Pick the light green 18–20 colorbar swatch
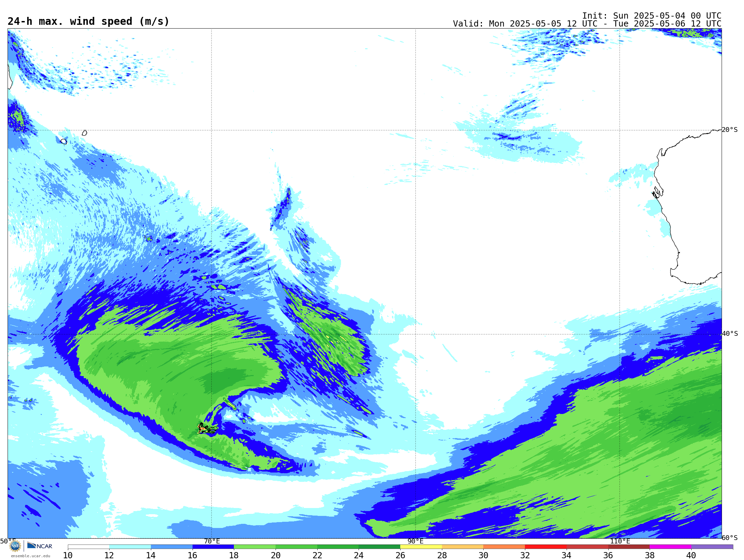 255,547
